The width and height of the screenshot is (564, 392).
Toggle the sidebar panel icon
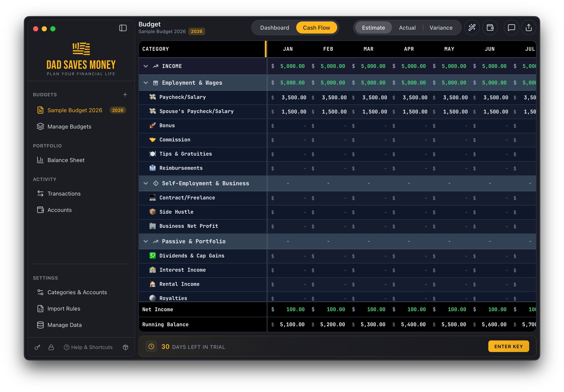(123, 28)
